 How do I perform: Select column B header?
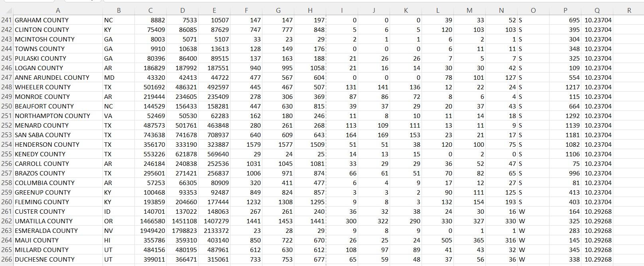coord(118,10)
